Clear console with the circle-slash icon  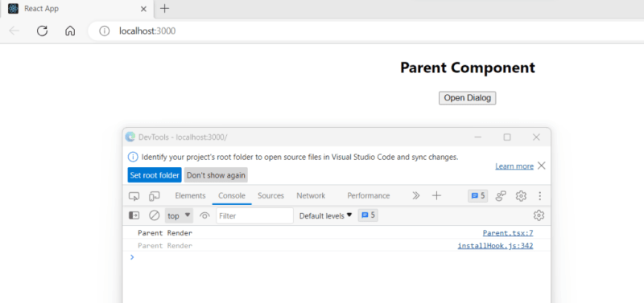click(x=154, y=215)
